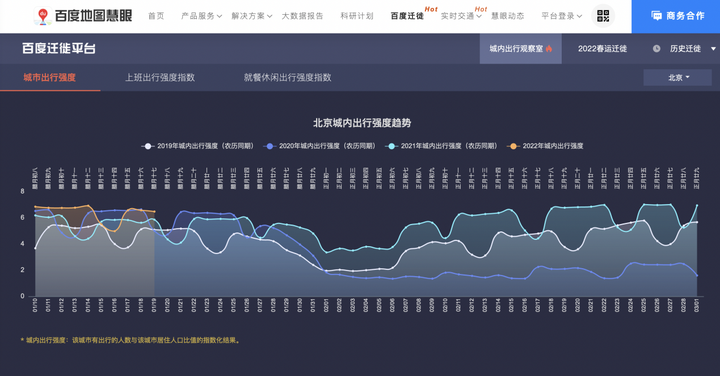
Task: Click the y-axis label 0
Action: pyautogui.click(x=22, y=296)
